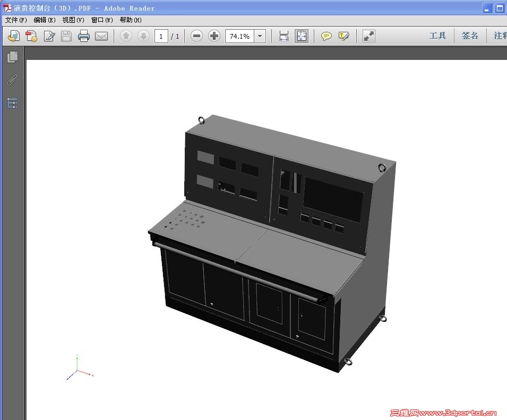Go to previous page arrow
507x420 pixels.
[126, 36]
